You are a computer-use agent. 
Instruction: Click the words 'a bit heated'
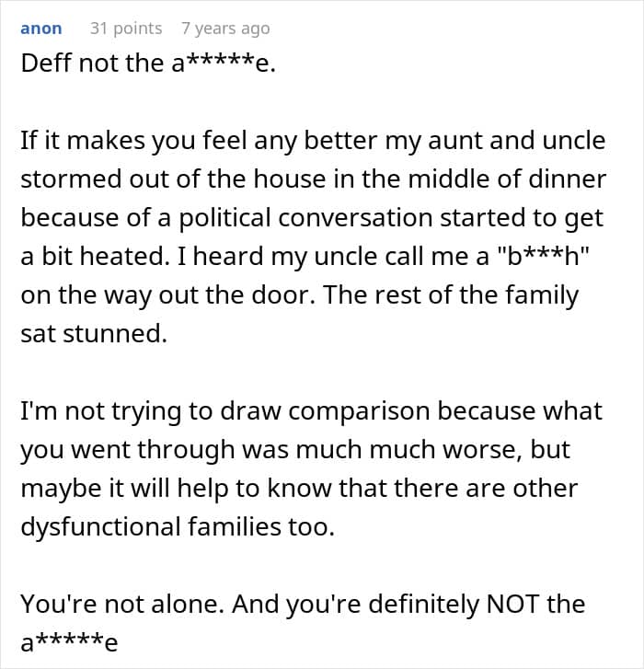pos(91,258)
